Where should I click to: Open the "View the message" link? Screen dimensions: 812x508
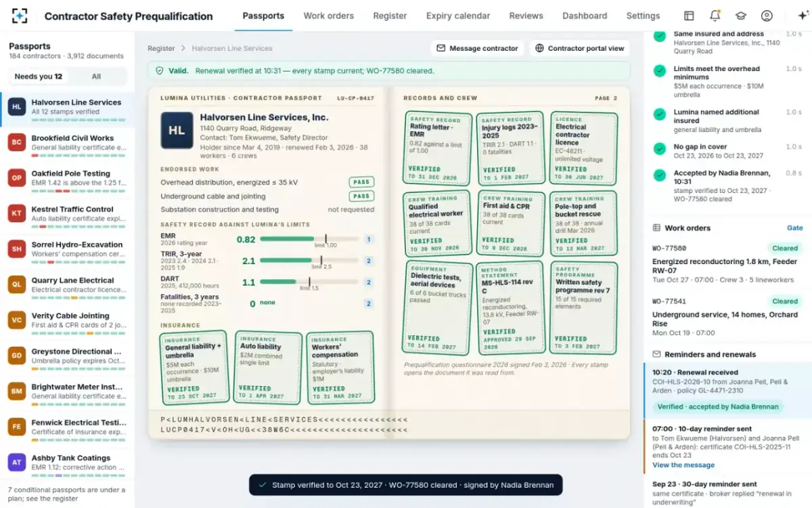click(683, 465)
